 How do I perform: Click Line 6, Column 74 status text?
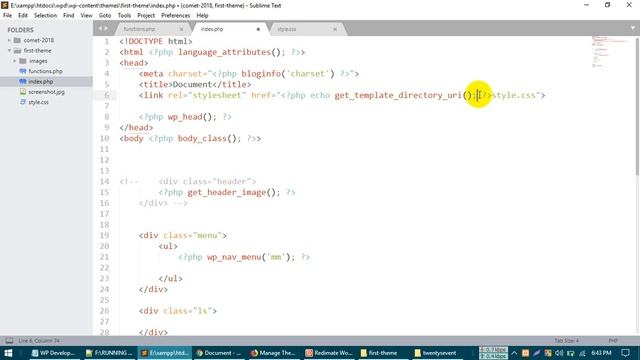39,340
